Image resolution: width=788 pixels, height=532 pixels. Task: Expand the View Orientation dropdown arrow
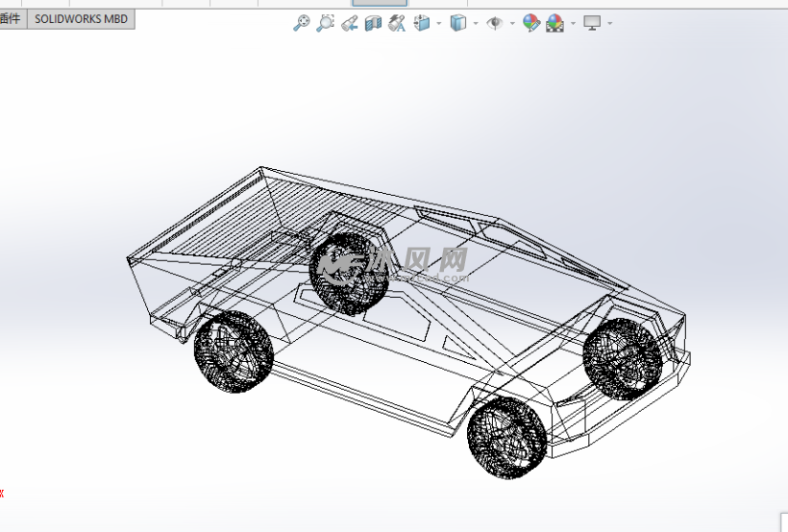pos(439,23)
